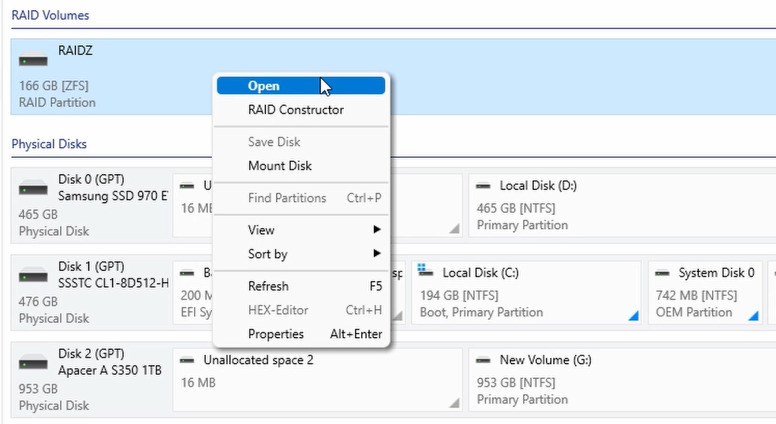This screenshot has width=776, height=424.
Task: Select the System Disk 0 partition label
Action: click(716, 273)
